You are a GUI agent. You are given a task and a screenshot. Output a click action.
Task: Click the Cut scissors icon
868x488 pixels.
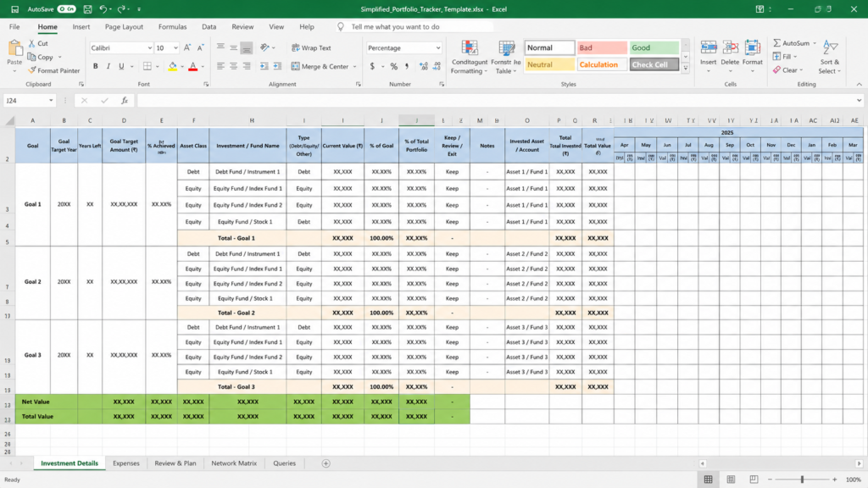[x=32, y=43]
